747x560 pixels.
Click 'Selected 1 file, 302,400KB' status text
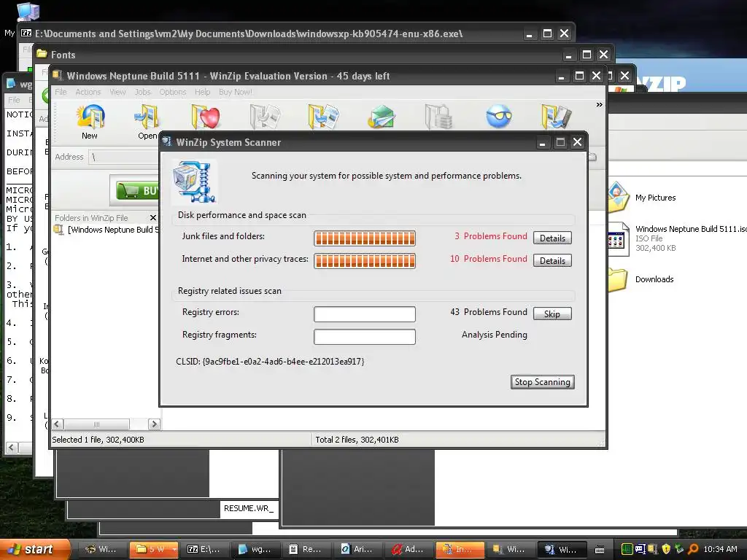[x=98, y=440]
